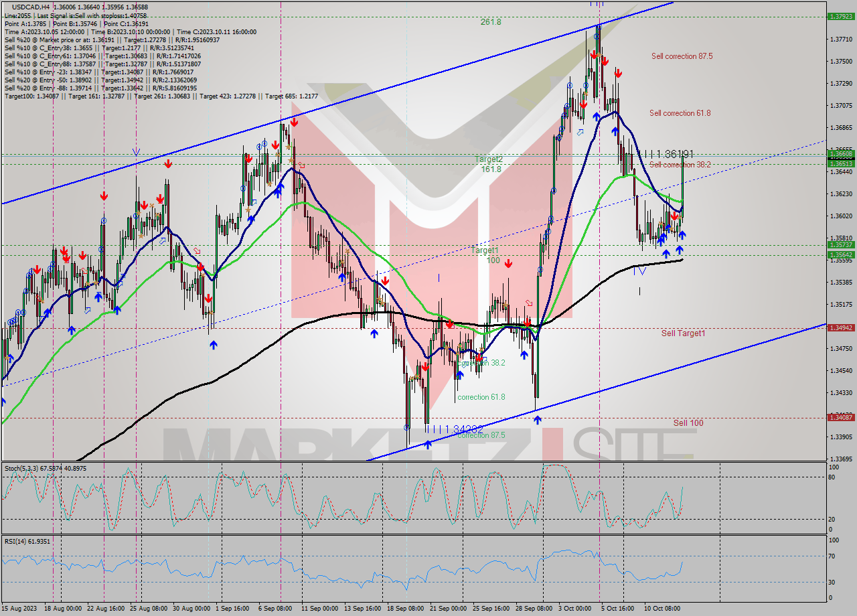Click the 1.36865 price axis label
Screen dimensions: 857x616
click(x=841, y=128)
